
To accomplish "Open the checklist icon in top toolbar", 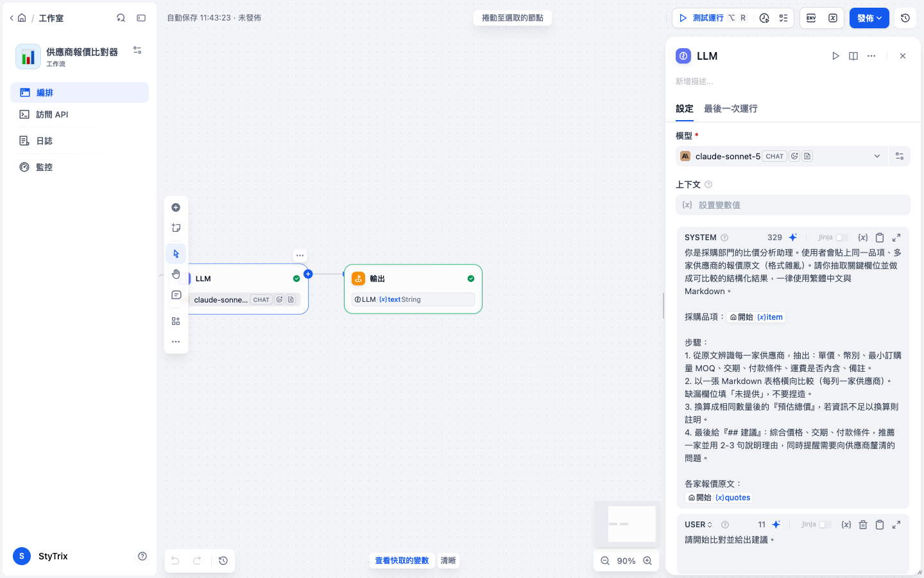I will click(x=783, y=18).
